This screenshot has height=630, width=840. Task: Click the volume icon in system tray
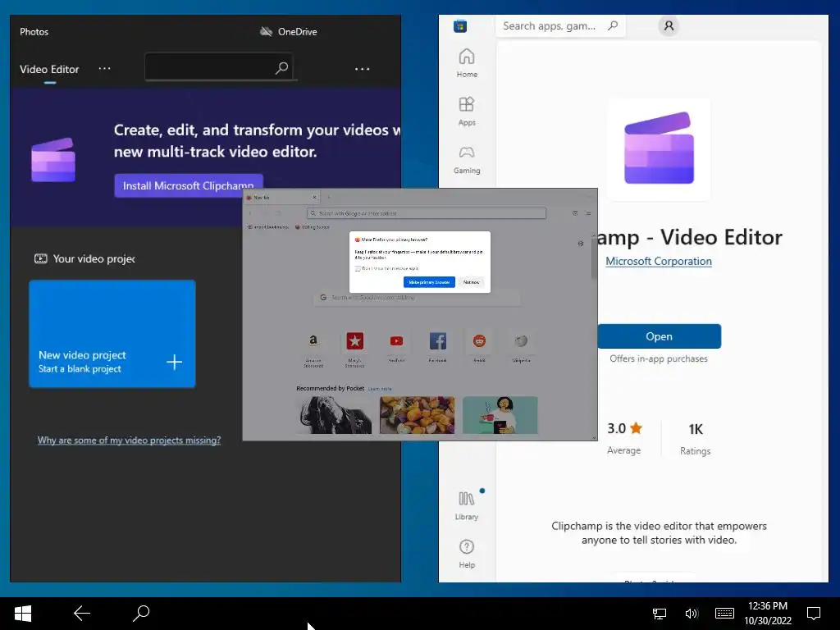(692, 614)
